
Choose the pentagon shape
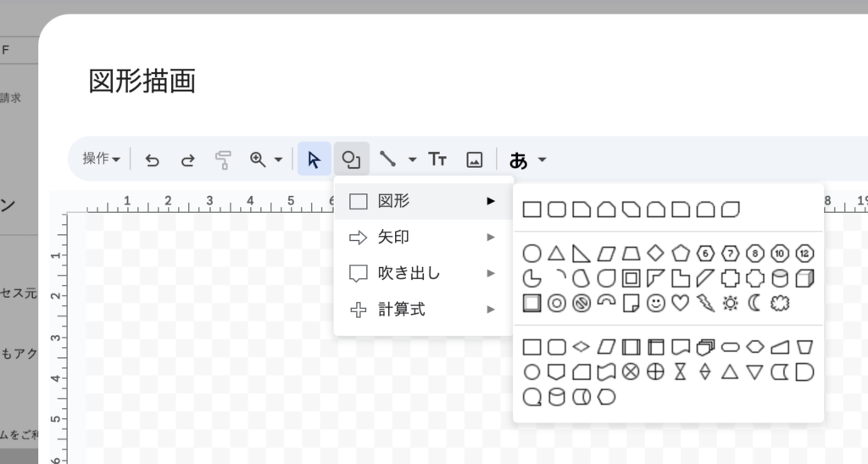(680, 253)
